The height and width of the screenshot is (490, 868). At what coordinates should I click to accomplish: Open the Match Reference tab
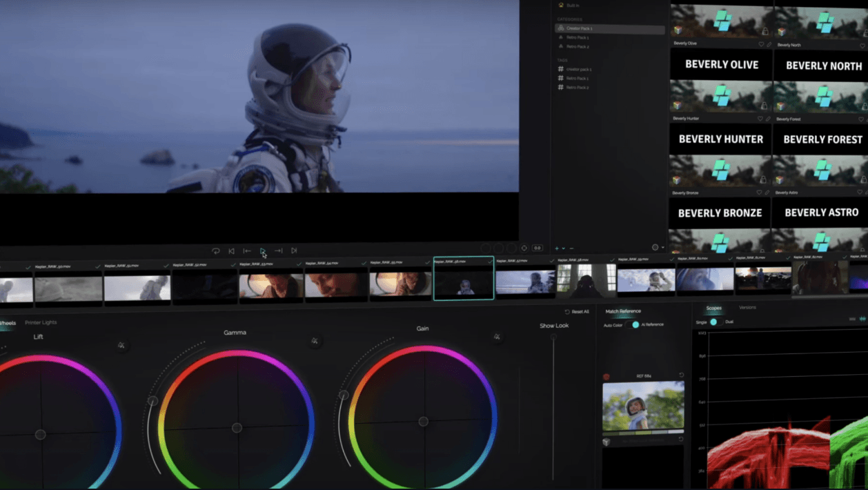(x=623, y=311)
